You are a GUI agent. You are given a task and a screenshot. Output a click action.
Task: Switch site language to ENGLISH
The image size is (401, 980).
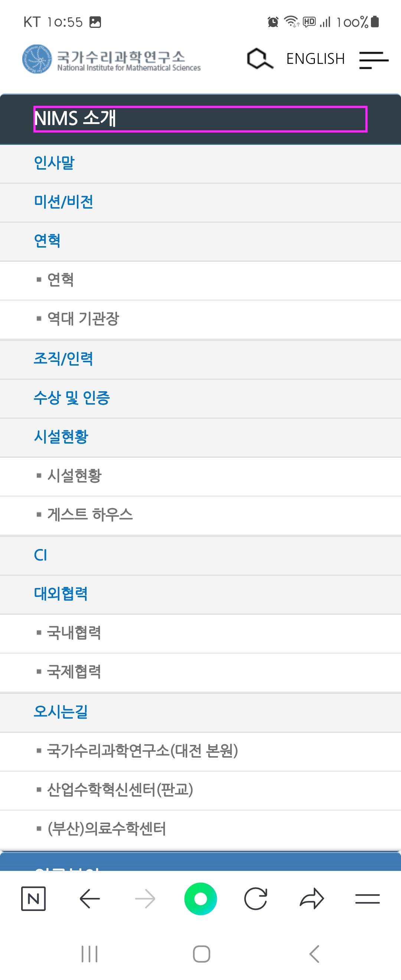point(315,59)
